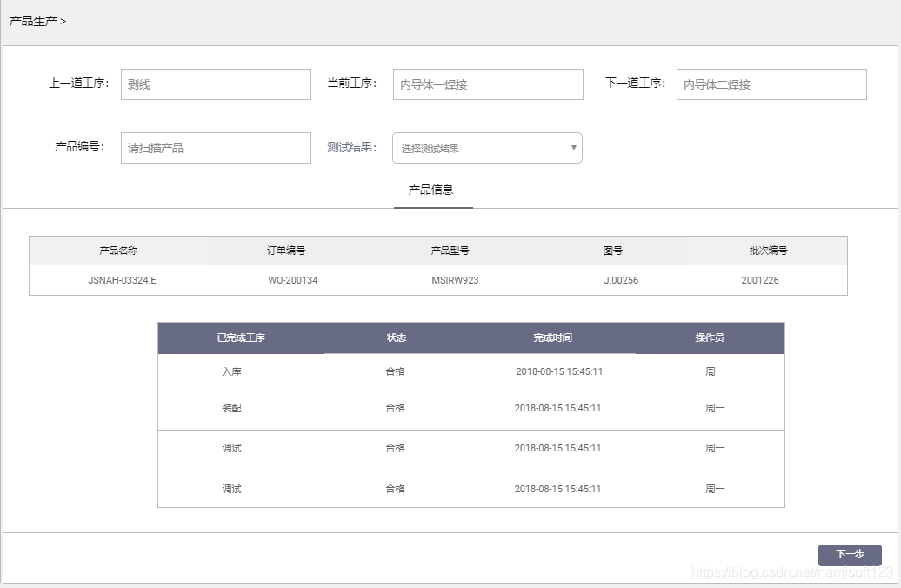Click completion time in 装配 row

[x=558, y=408]
